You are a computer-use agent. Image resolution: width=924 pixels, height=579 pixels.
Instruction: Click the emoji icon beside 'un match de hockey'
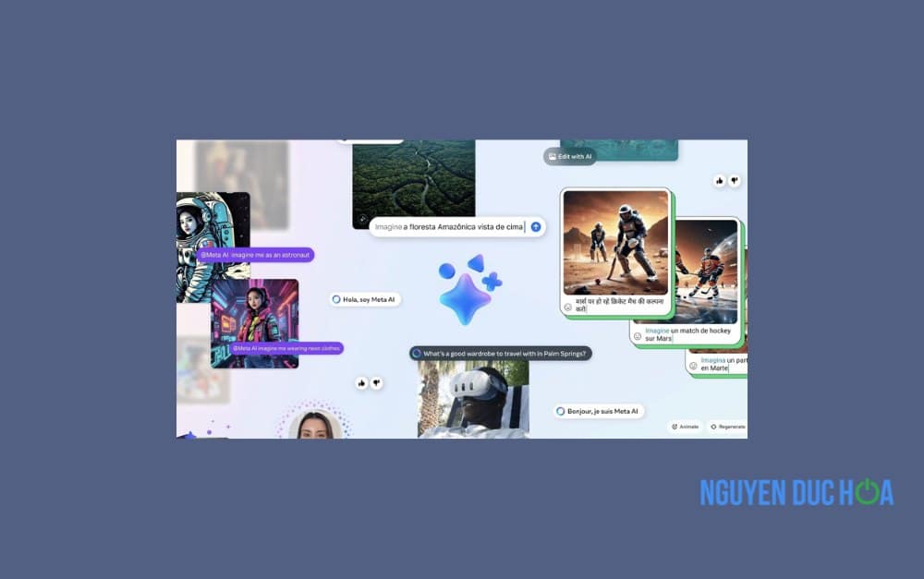(x=637, y=336)
